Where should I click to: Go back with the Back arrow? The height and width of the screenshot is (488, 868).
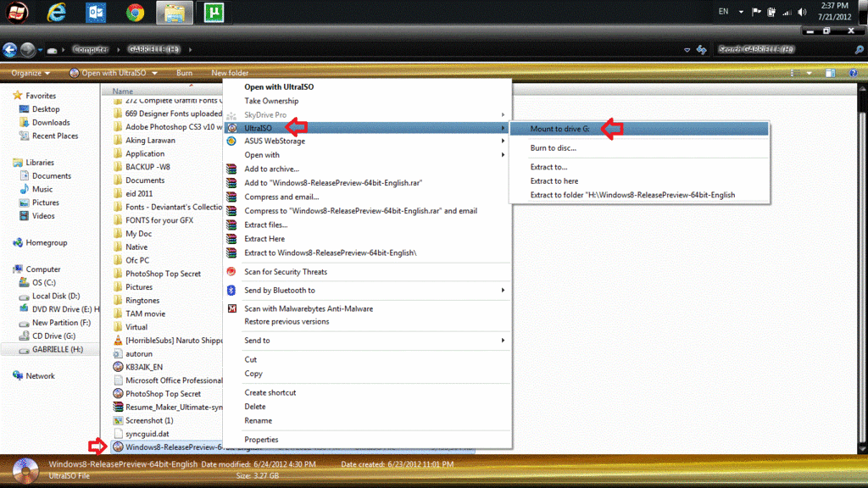tap(10, 50)
